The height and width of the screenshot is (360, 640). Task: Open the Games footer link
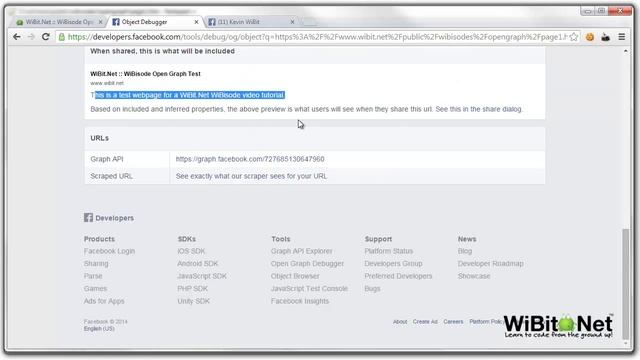click(x=95, y=288)
